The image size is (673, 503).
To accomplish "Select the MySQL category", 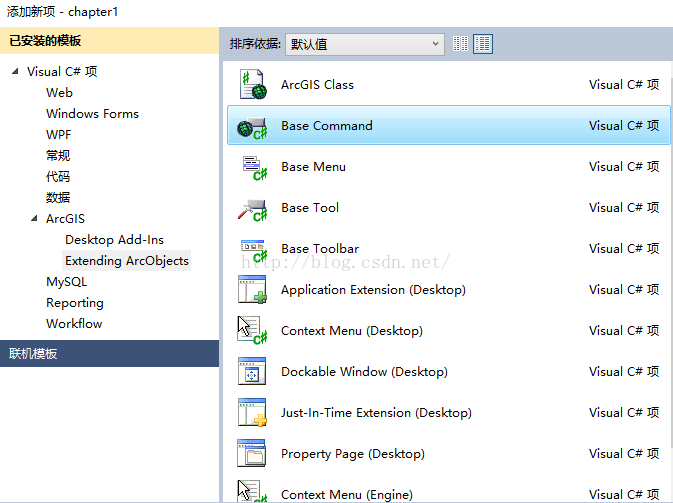I will click(67, 282).
